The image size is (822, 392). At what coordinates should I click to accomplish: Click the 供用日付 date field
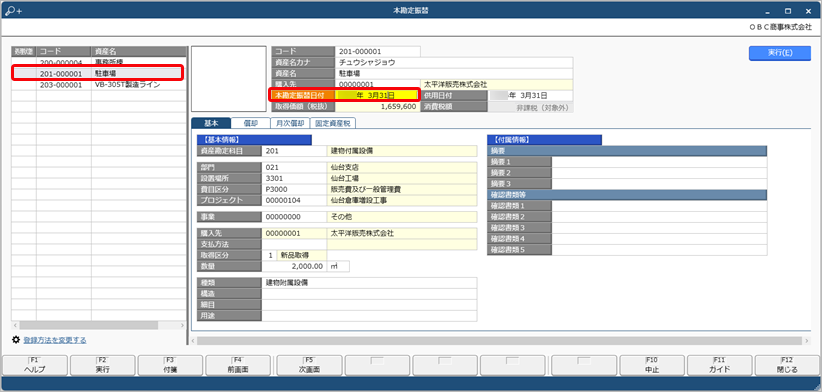coord(530,95)
